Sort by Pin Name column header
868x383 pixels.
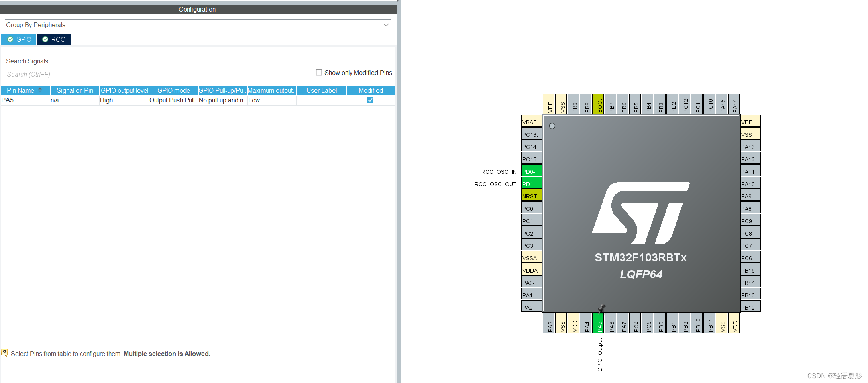point(26,90)
